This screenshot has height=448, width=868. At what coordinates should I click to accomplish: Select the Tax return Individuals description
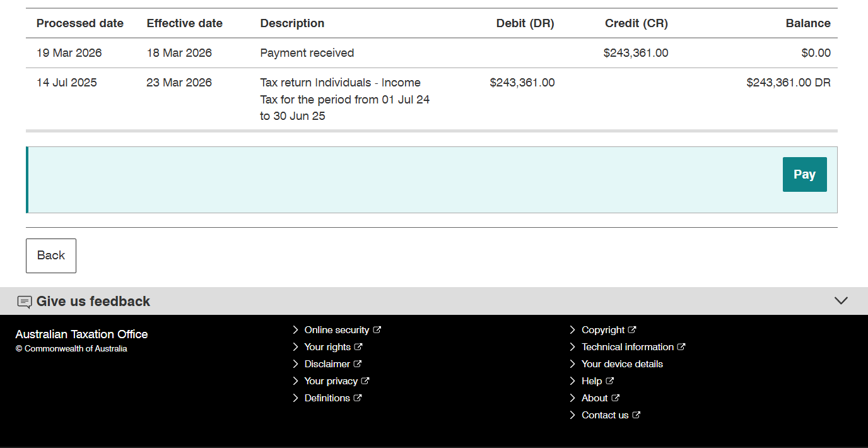point(345,99)
